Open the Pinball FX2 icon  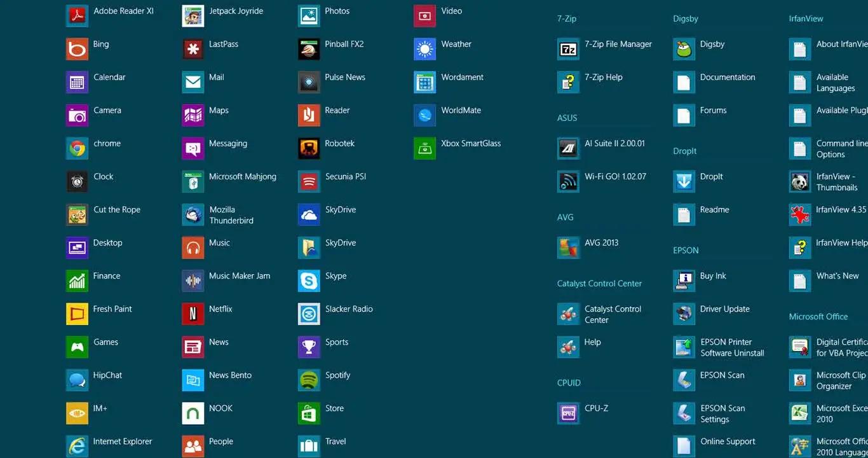309,49
